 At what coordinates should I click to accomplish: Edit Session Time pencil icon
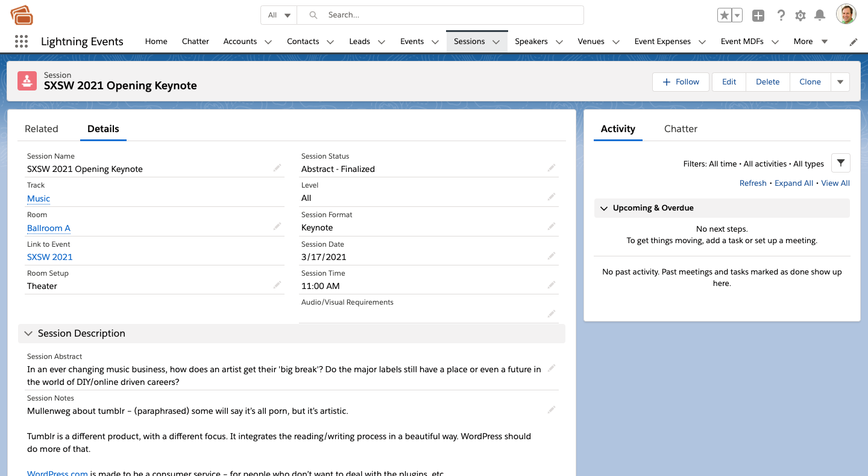[x=552, y=285]
